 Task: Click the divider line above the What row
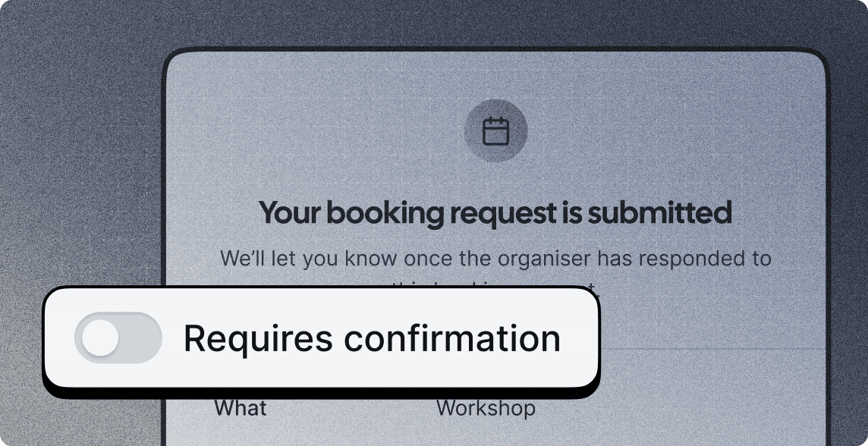[712, 349]
